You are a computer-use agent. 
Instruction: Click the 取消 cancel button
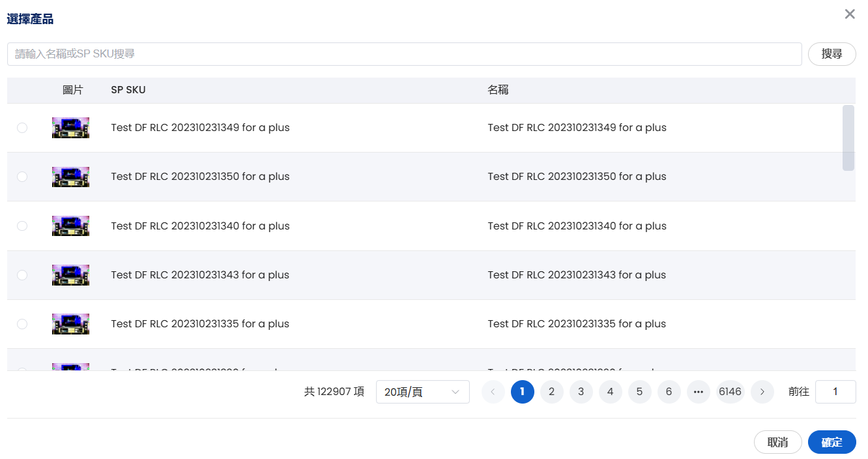(x=778, y=442)
